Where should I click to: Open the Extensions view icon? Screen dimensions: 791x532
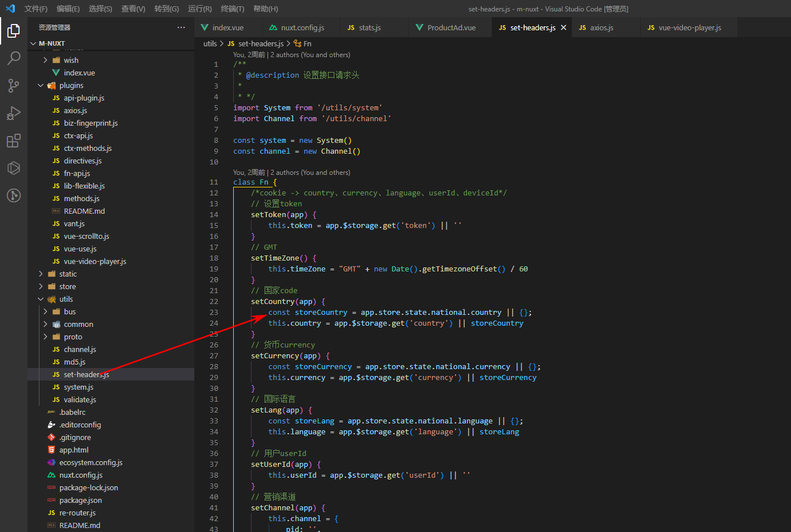click(14, 141)
